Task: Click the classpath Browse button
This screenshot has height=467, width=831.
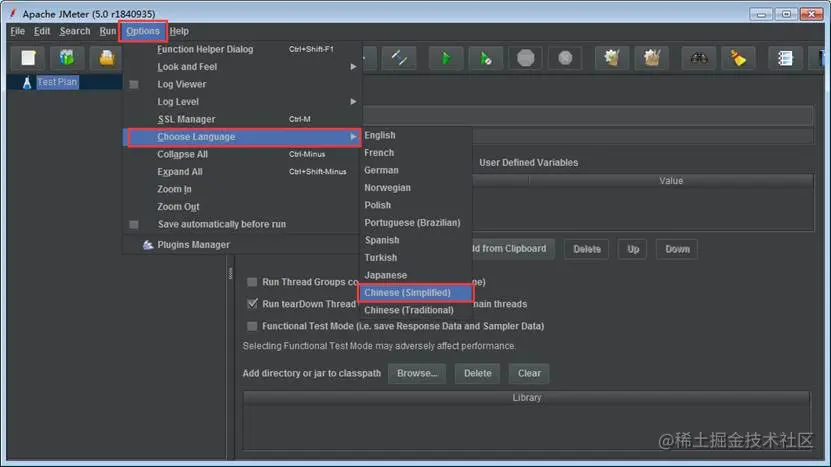Action: [x=417, y=373]
